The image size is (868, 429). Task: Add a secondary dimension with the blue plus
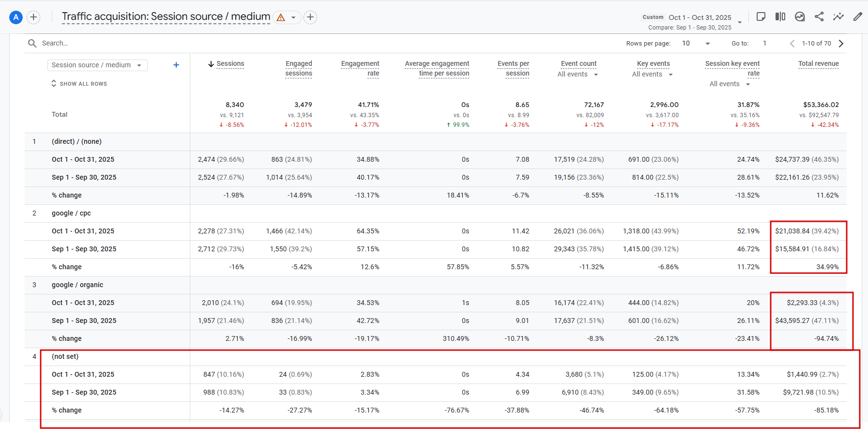pyautogui.click(x=176, y=65)
